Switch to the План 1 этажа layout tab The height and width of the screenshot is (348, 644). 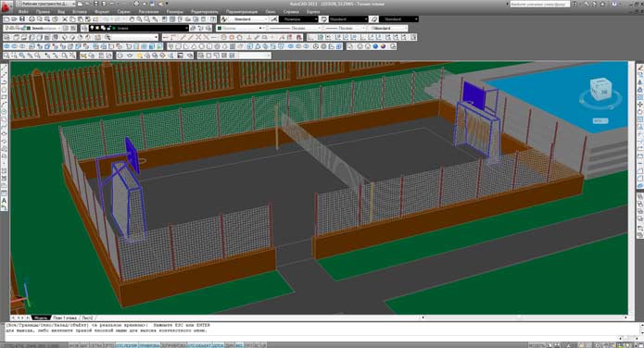pyautogui.click(x=65, y=318)
